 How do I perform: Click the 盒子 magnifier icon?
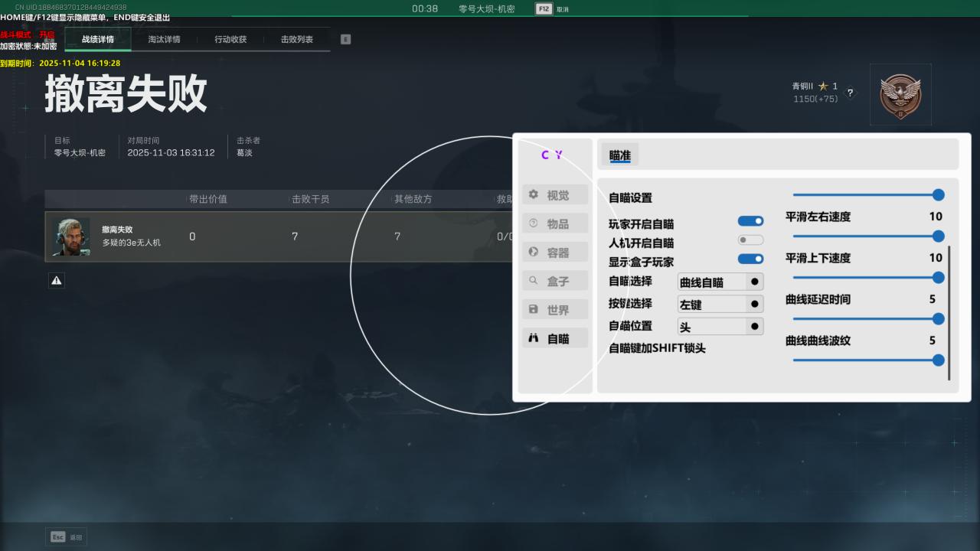tap(534, 281)
